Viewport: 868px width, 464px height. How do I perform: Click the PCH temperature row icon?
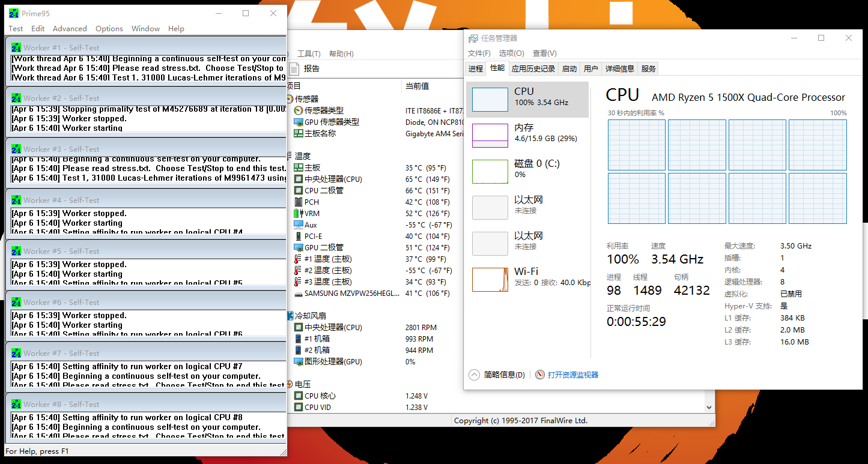pyautogui.click(x=299, y=202)
